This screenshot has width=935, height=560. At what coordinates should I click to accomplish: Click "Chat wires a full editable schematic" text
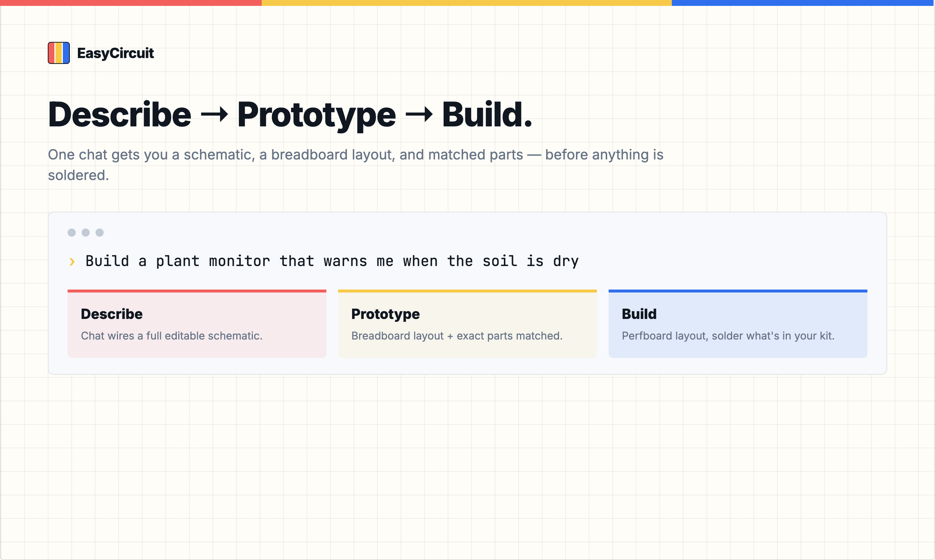(172, 336)
